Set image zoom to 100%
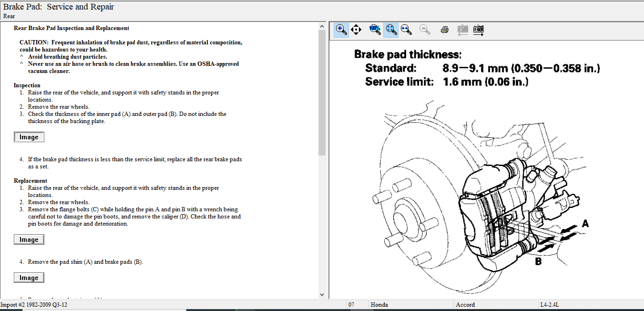Screen dimensions: 644x311 tap(375, 30)
